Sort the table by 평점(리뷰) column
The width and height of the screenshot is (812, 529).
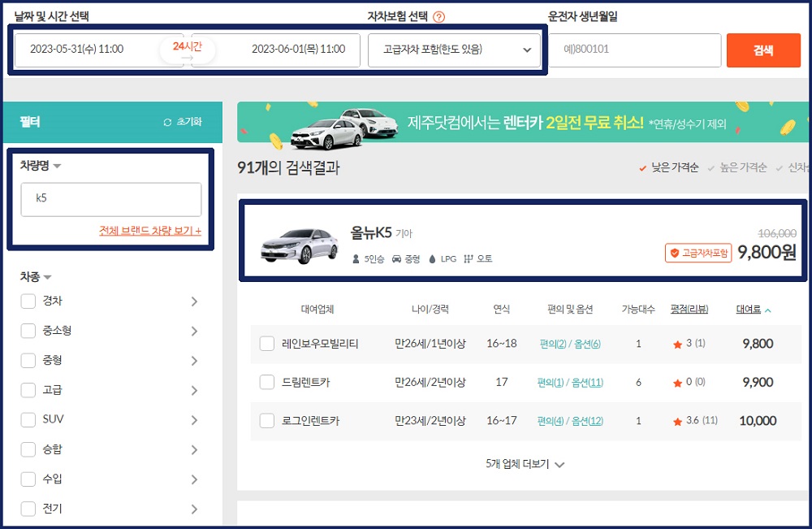(x=689, y=310)
